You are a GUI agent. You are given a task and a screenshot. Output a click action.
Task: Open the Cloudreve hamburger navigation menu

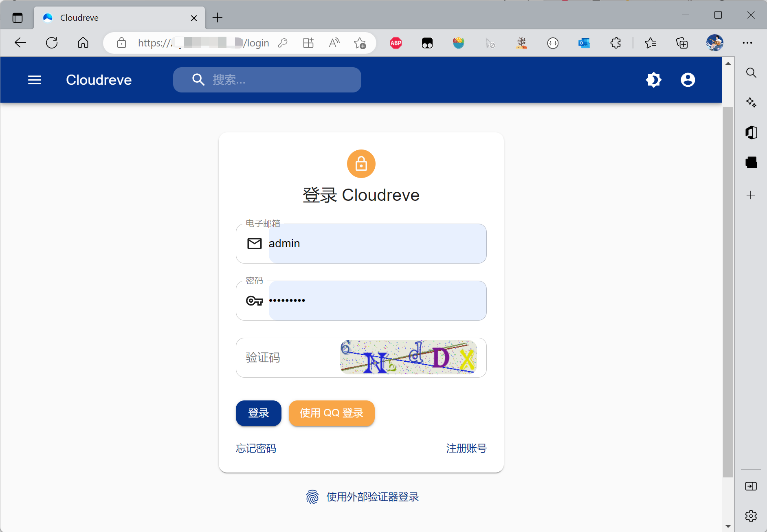pos(35,80)
